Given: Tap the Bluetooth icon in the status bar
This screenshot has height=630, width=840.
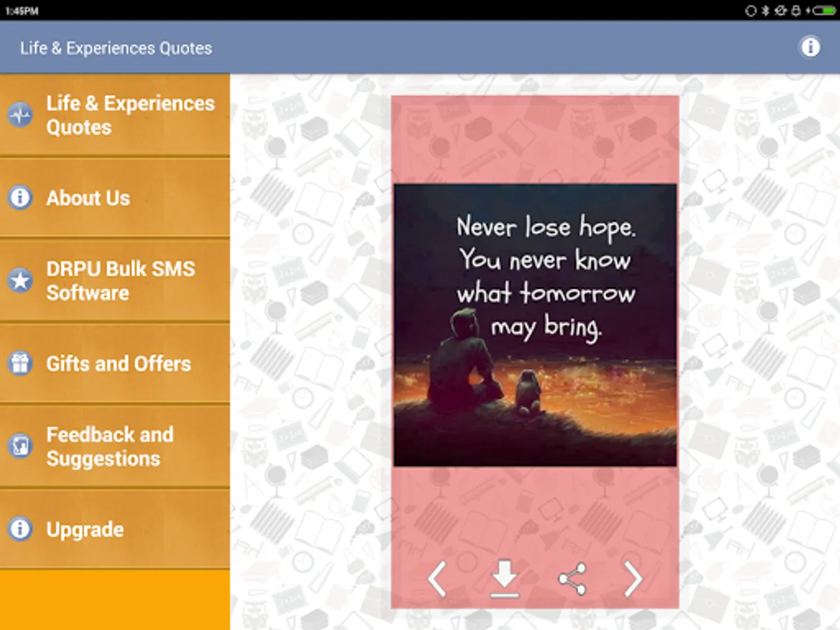Looking at the screenshot, I should click(x=765, y=10).
